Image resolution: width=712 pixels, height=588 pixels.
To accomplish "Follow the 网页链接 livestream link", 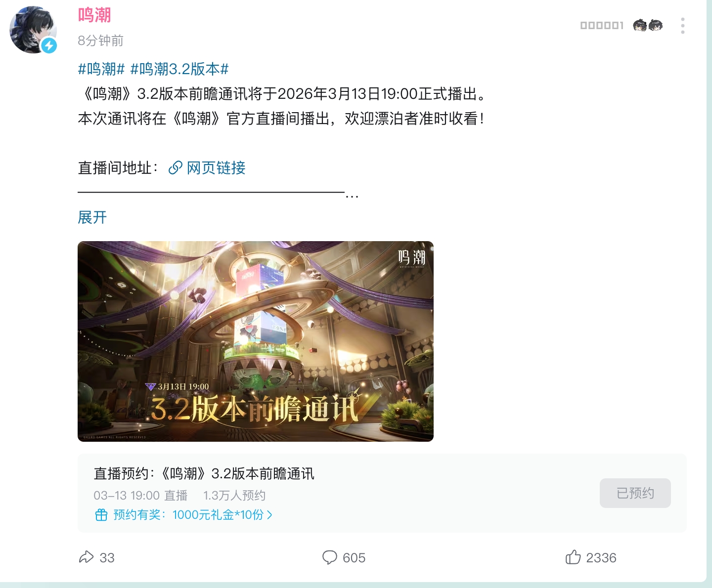I will click(x=216, y=168).
